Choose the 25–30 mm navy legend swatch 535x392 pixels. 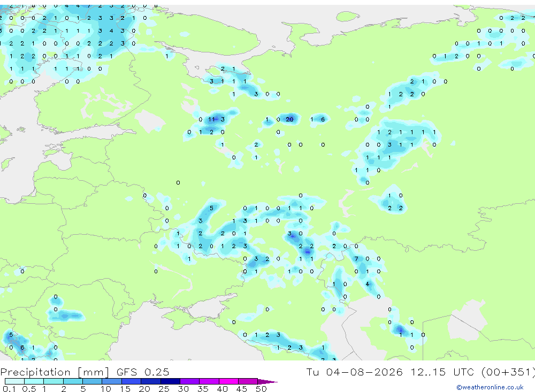(x=170, y=381)
